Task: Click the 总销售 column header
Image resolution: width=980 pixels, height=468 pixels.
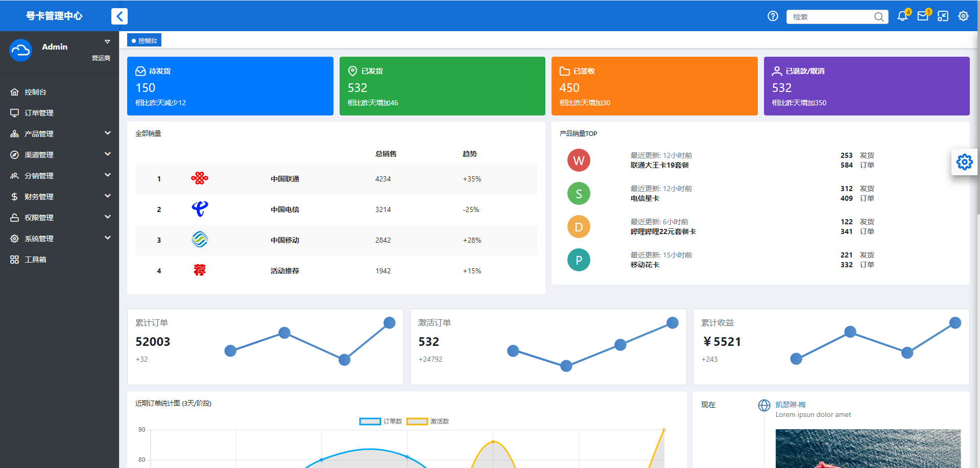Action: [386, 154]
